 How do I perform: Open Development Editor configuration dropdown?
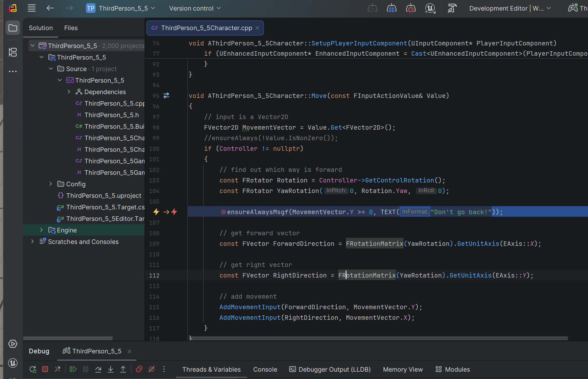pos(510,8)
